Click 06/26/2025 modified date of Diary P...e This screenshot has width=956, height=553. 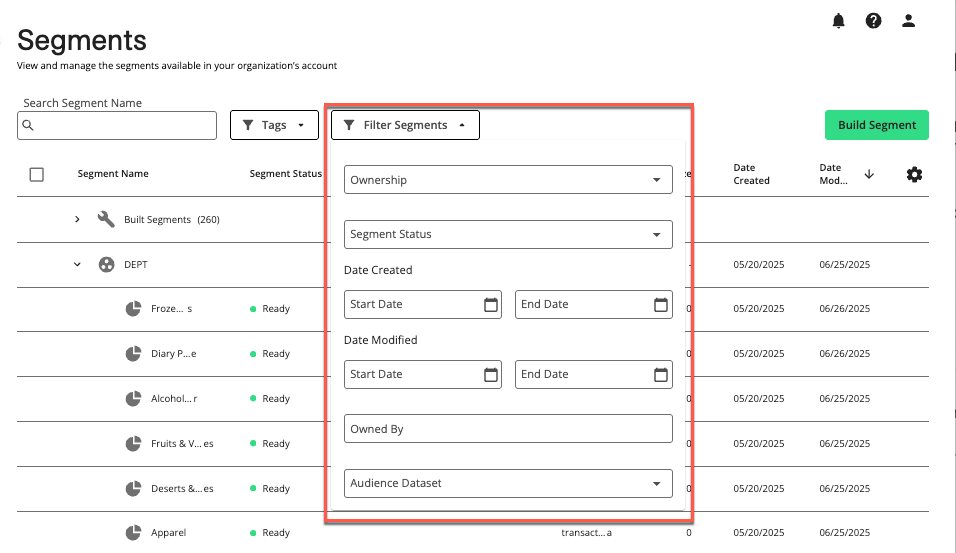click(844, 354)
